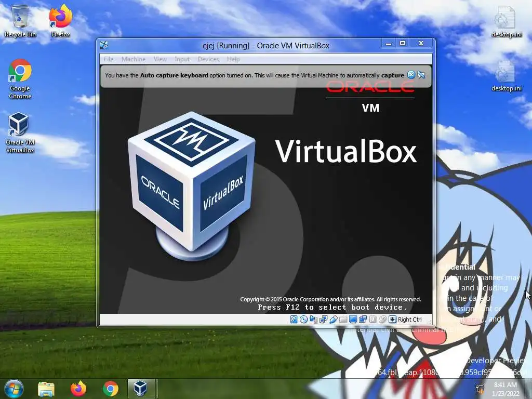Close the ejej VirtualBox VM window
This screenshot has width=532, height=399.
(421, 44)
